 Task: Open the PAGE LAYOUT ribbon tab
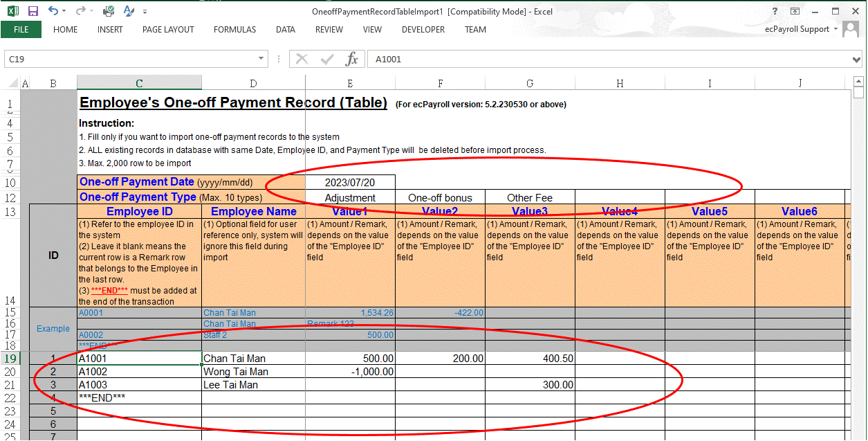pyautogui.click(x=168, y=30)
